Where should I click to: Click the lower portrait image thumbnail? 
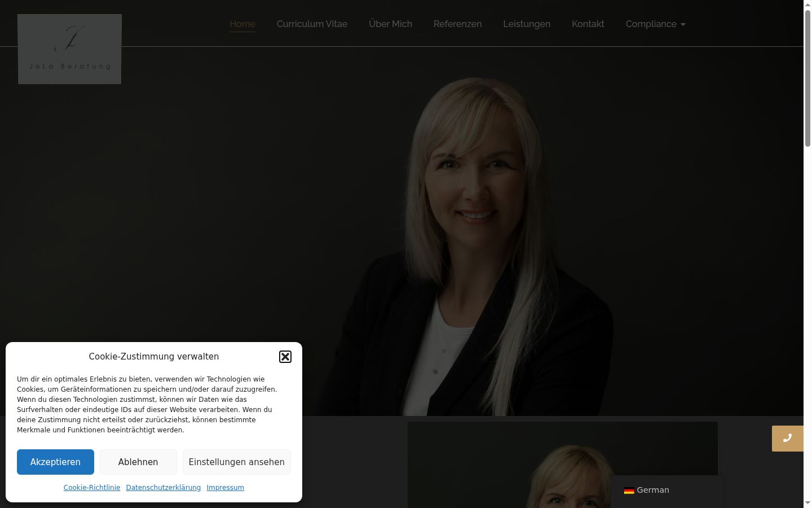(563, 465)
